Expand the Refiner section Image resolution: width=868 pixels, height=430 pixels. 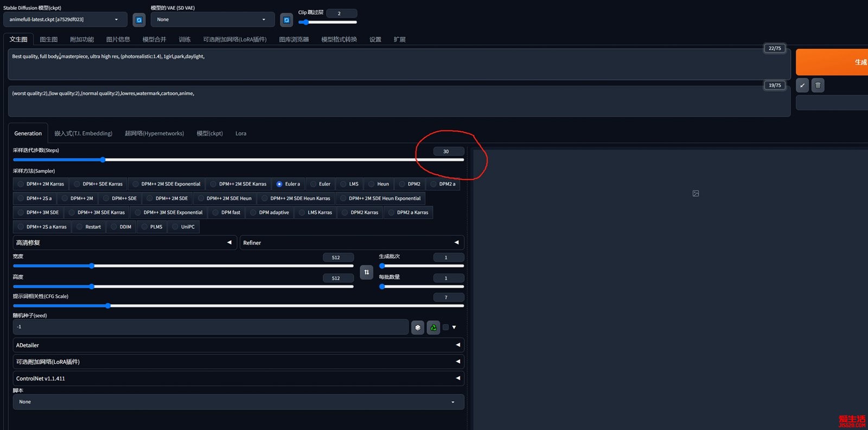coord(352,243)
